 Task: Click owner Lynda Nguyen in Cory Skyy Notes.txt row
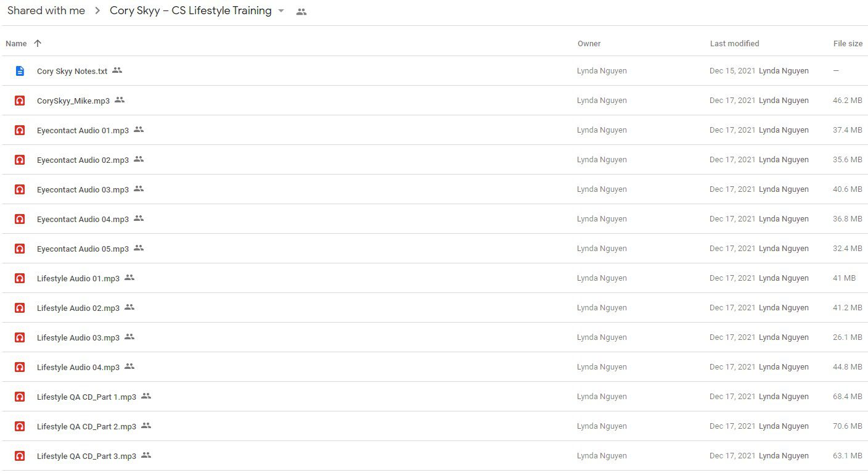pyautogui.click(x=602, y=71)
